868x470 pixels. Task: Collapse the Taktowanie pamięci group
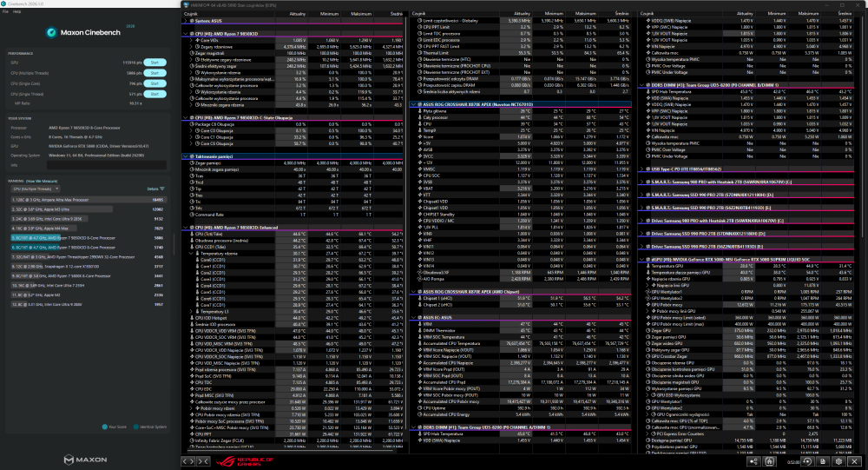tap(186, 157)
